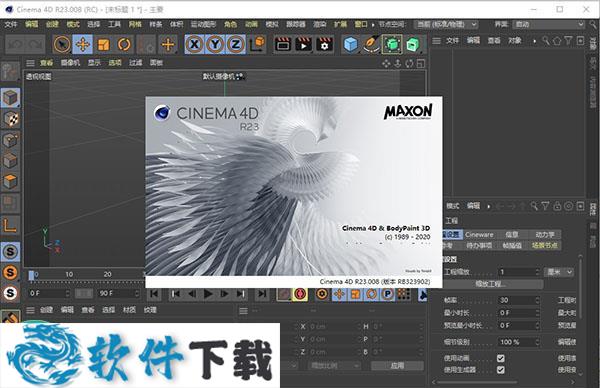Toggle the X axis lock
Viewport: 600px width, 388px height.
pos(194,44)
